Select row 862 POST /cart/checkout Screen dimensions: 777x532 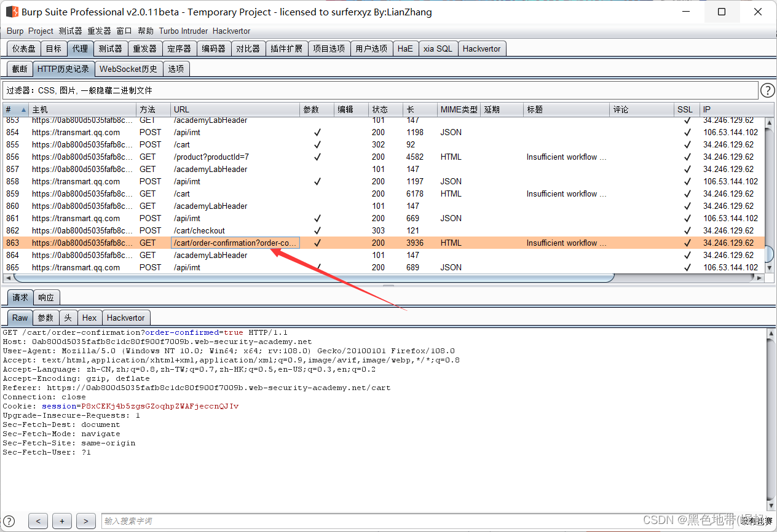click(x=384, y=230)
